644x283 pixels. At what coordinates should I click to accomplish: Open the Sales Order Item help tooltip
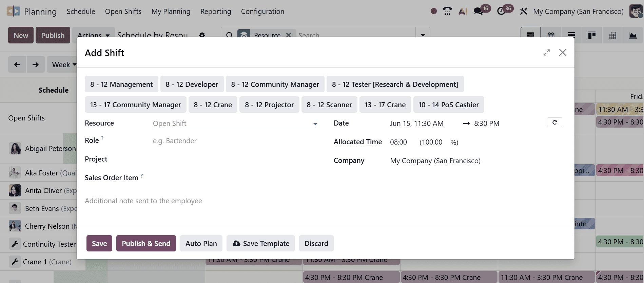(x=142, y=176)
